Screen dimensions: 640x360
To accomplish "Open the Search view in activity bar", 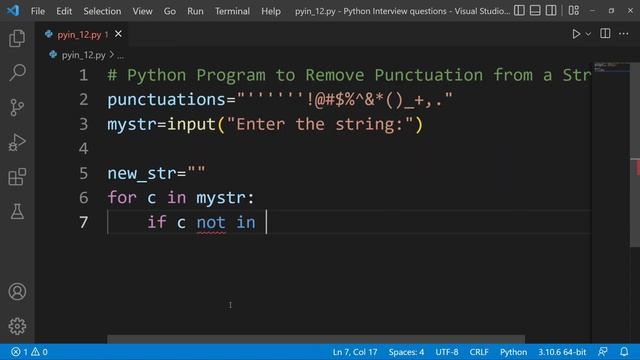I will click(17, 73).
